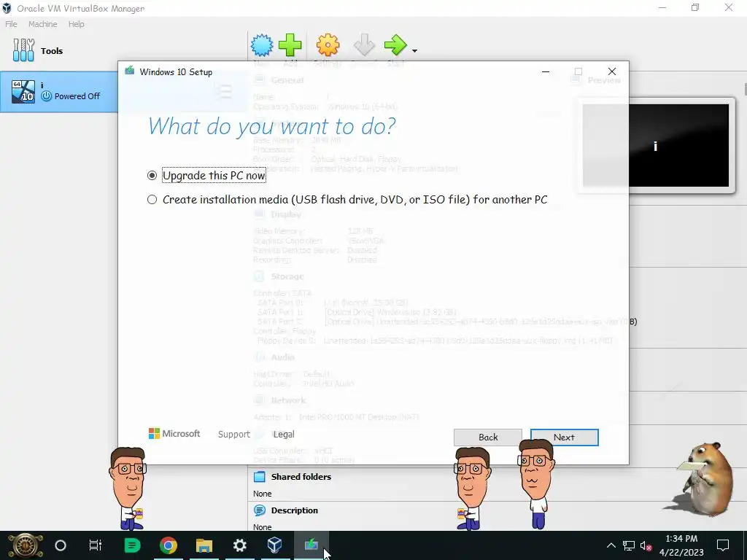Screen dimensions: 747x560
Task: Open the notification center icon
Action: point(723,545)
